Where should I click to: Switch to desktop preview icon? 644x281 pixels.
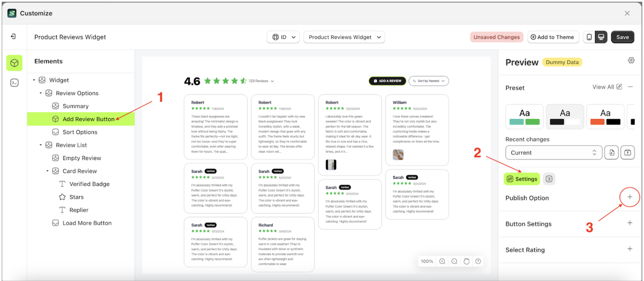pos(601,37)
